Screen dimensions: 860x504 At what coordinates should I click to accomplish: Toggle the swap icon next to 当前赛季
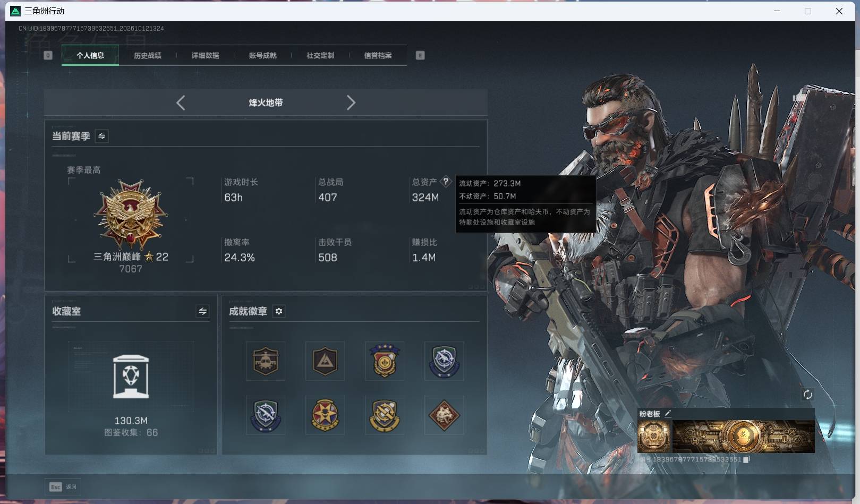coord(101,136)
